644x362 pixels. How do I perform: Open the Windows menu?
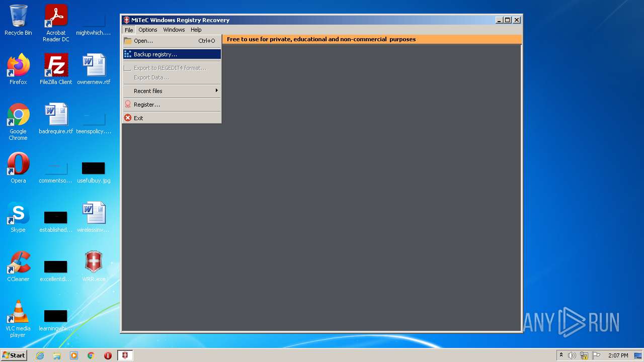coord(174,30)
